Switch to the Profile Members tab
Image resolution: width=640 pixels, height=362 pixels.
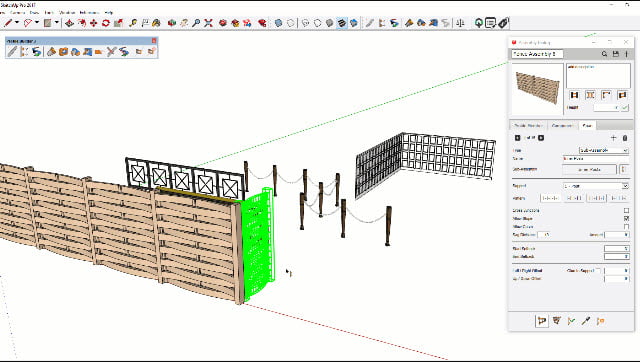point(528,125)
